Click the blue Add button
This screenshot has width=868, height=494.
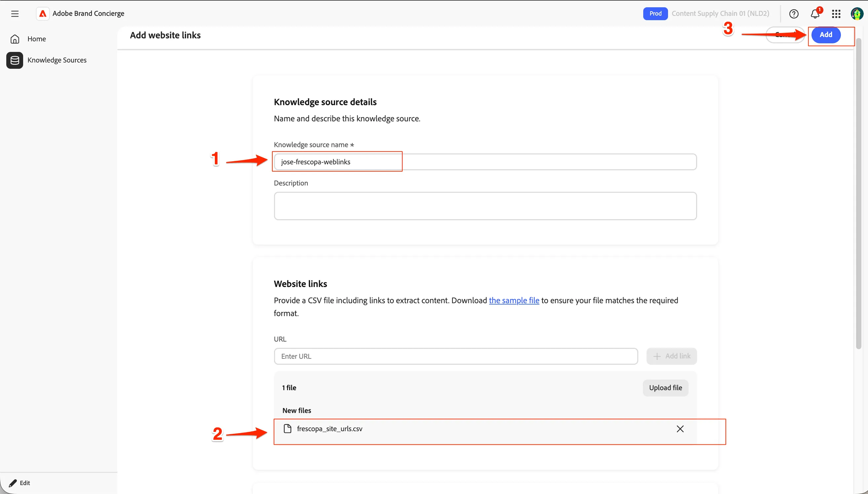tap(826, 35)
